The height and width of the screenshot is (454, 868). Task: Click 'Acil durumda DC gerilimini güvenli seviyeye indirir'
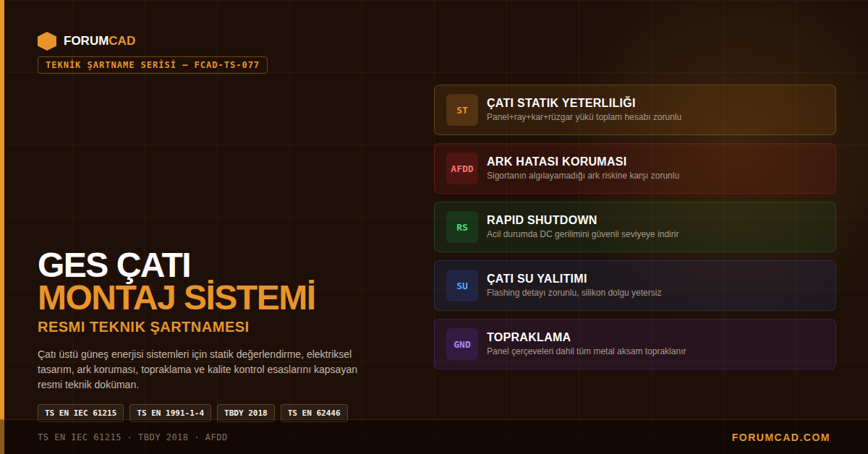583,234
